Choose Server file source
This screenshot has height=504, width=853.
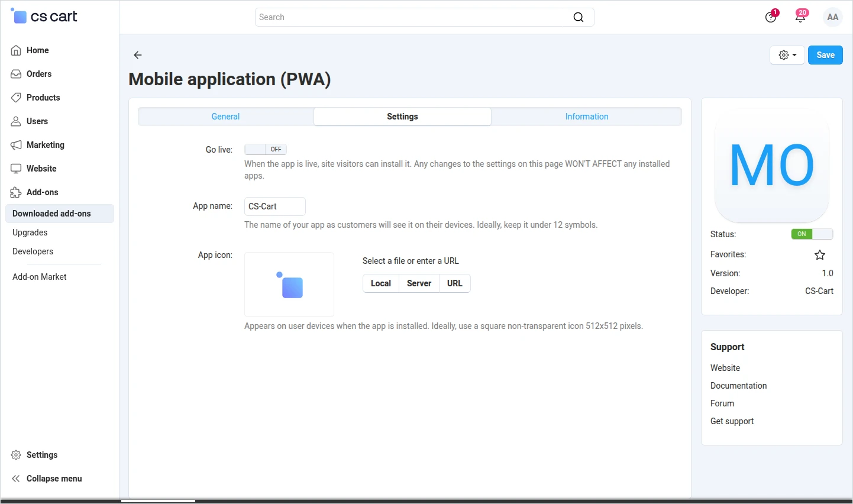coord(419,283)
